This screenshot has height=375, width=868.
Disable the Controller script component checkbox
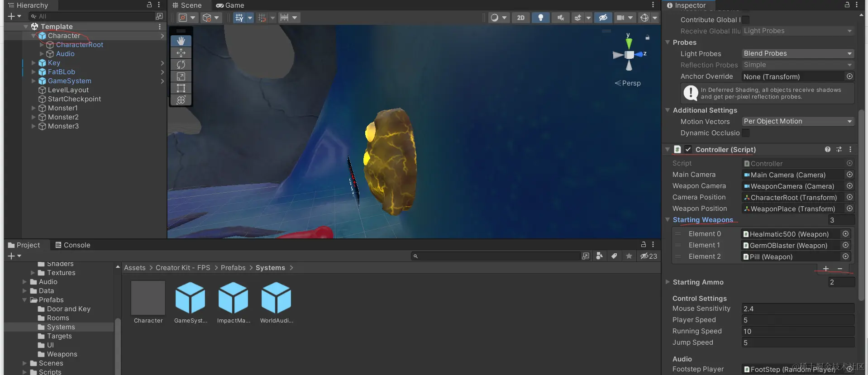pos(688,149)
